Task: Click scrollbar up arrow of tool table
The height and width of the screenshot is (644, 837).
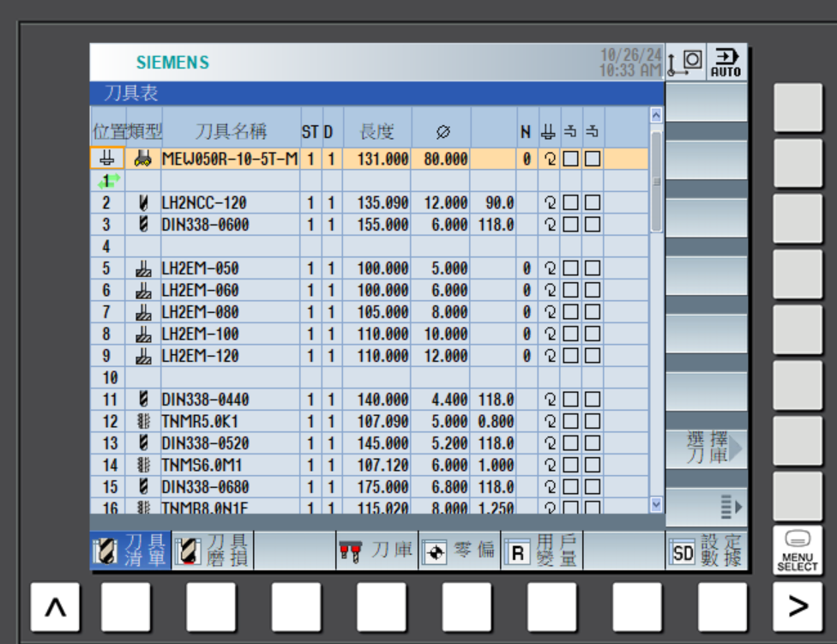Action: 656,115
